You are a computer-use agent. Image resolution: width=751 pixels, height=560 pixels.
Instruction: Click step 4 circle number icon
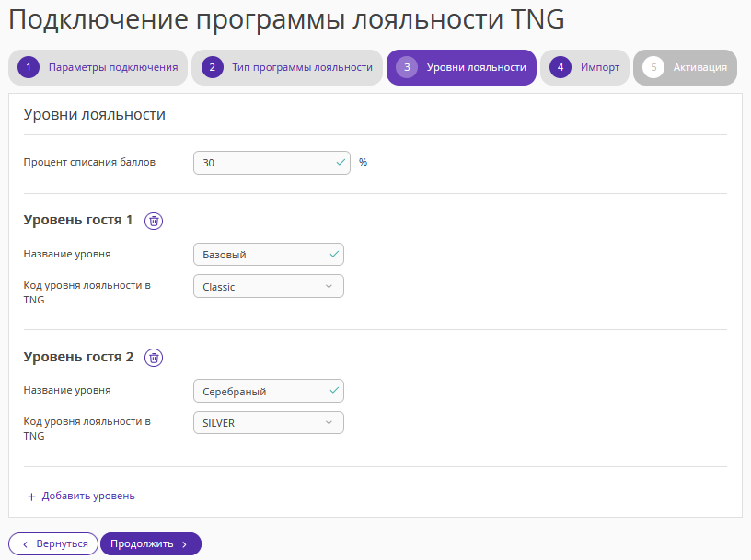[x=560, y=67]
